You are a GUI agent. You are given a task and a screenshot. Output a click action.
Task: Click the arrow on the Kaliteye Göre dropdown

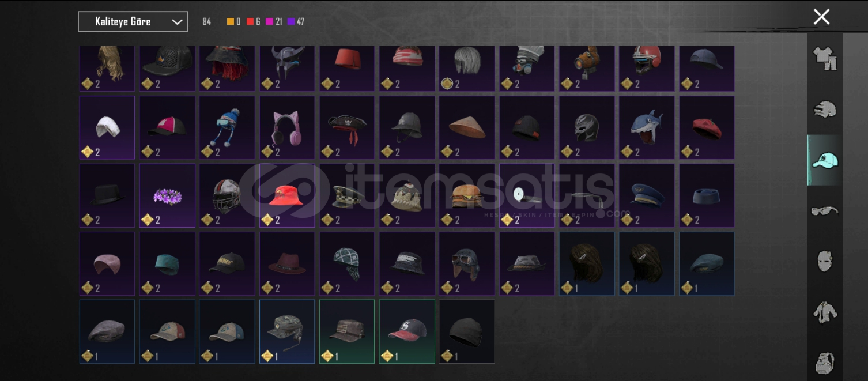177,22
